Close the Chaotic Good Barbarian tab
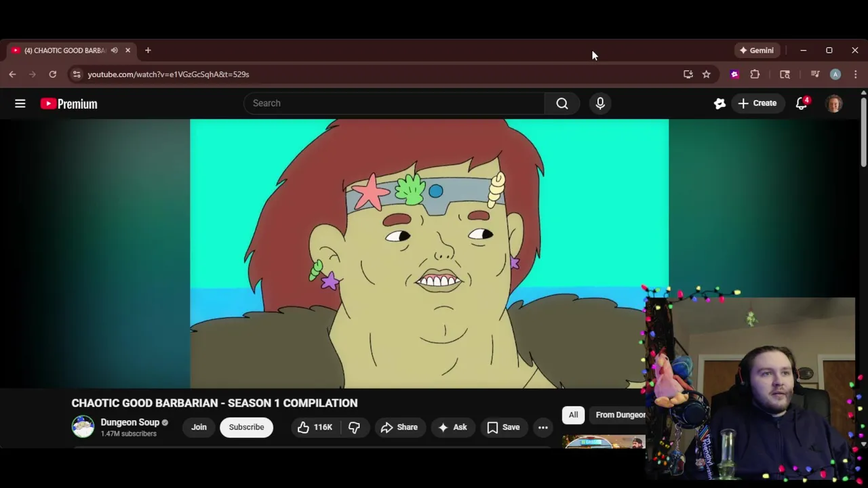Viewport: 868px width, 488px height. click(x=127, y=50)
